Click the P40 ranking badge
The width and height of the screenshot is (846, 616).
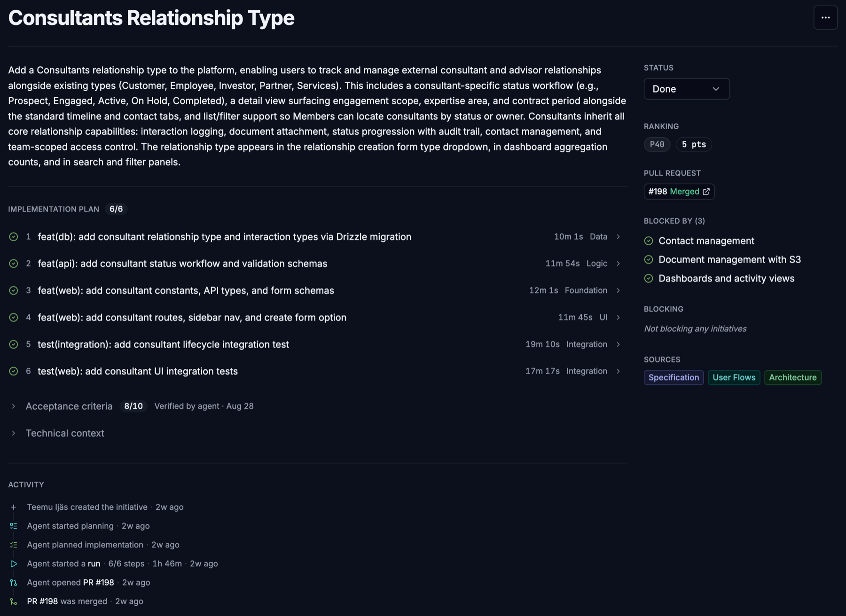(657, 144)
